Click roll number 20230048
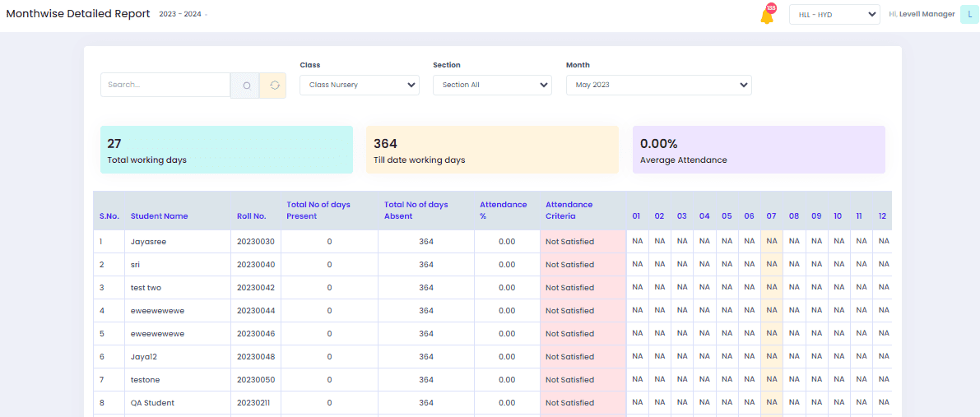980x417 pixels. (x=256, y=356)
